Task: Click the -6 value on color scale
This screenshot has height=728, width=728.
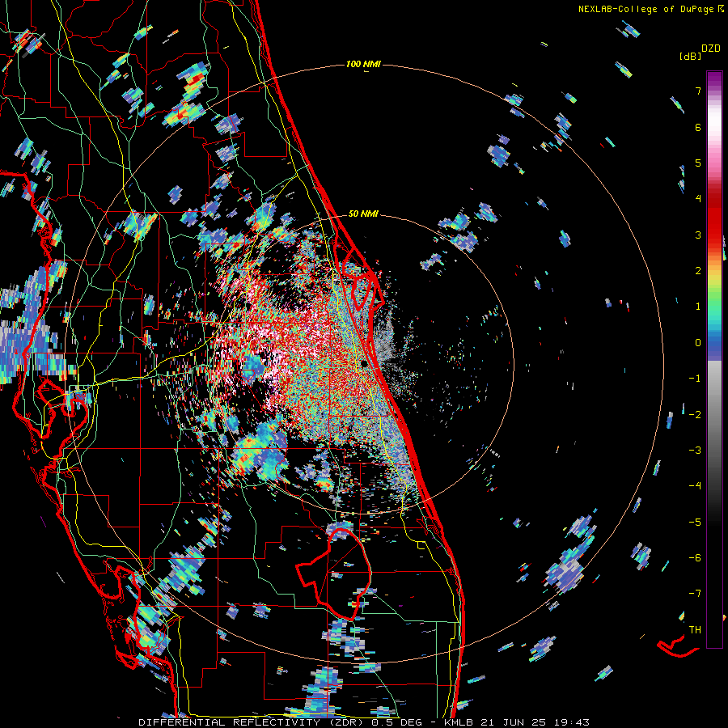Action: point(695,558)
